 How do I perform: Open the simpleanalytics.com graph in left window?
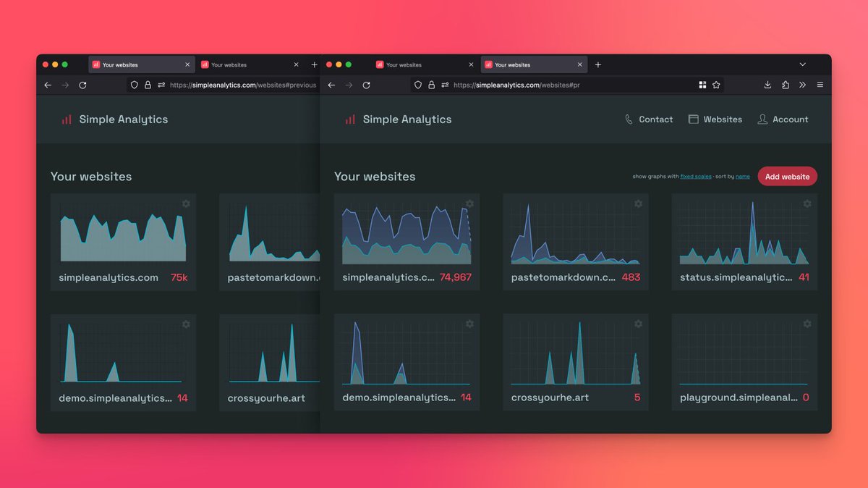[123, 234]
